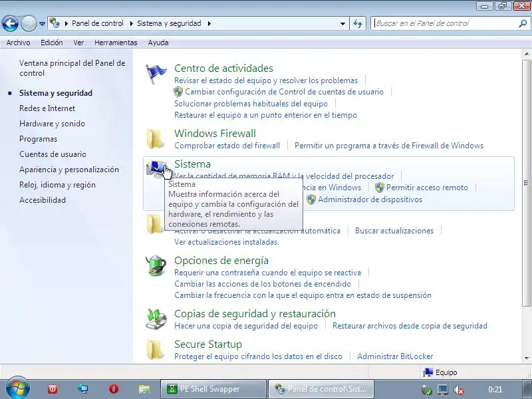The width and height of the screenshot is (532, 399).
Task: Click Cambiar las acciones de los botones de encendido
Action: click(x=263, y=284)
